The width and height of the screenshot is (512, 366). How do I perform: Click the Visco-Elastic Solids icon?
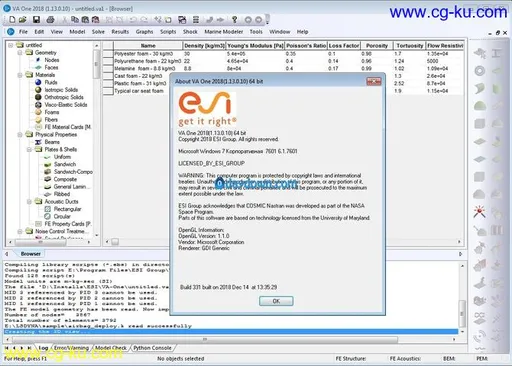(38, 105)
